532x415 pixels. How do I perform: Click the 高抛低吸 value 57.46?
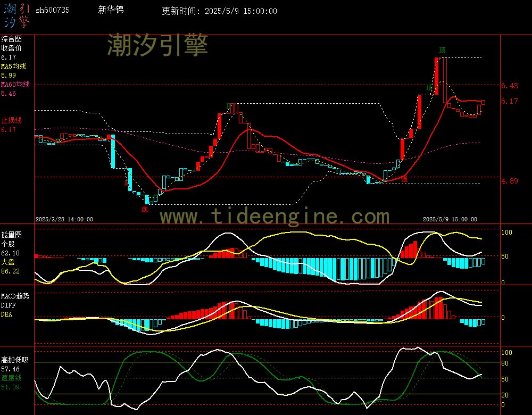[11, 369]
